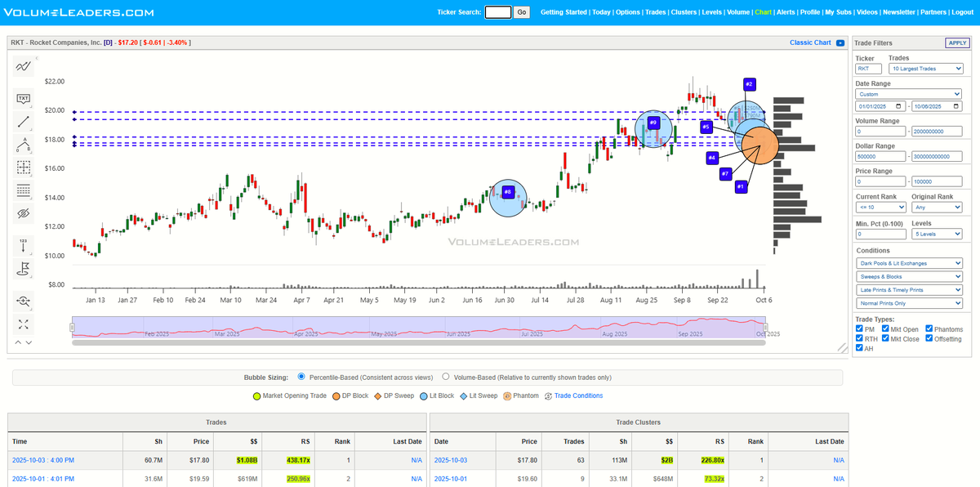Click the #8 trade rank marker
This screenshot has height=487, width=980.
point(508,192)
